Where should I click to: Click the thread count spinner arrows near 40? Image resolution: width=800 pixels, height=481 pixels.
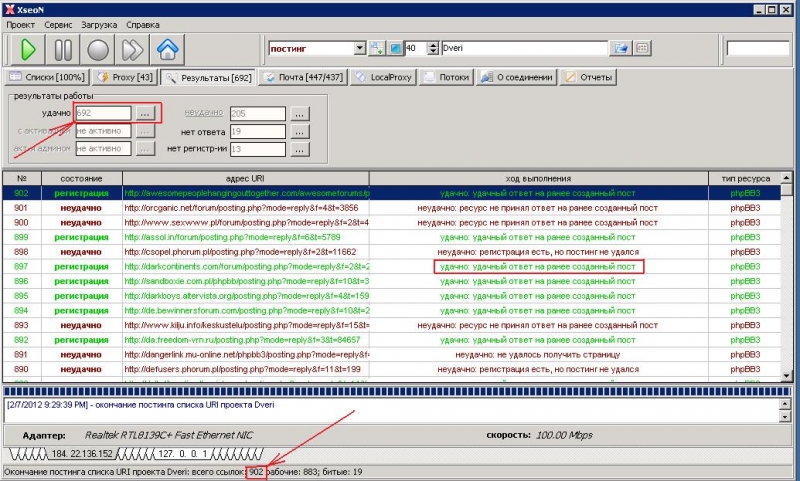[x=434, y=48]
